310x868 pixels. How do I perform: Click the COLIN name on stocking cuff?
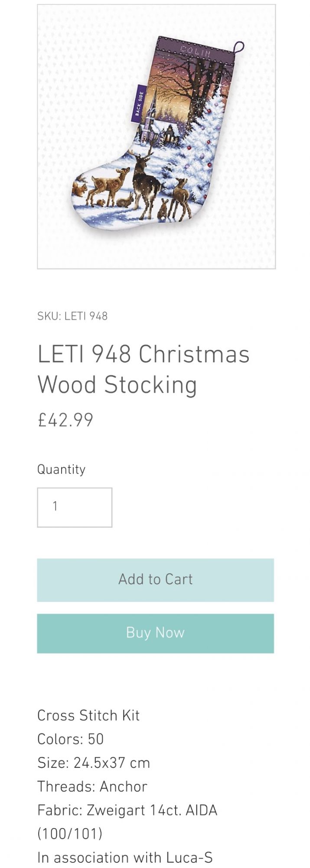click(195, 50)
